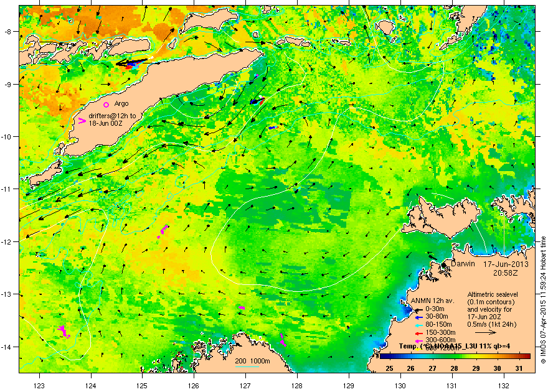548x392 pixels.
Task: Click the latitude axis label -9
Action: coord(7,84)
